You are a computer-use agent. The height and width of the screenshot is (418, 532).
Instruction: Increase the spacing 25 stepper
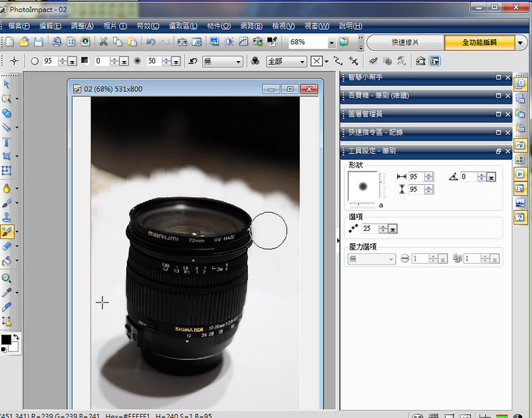(x=383, y=227)
